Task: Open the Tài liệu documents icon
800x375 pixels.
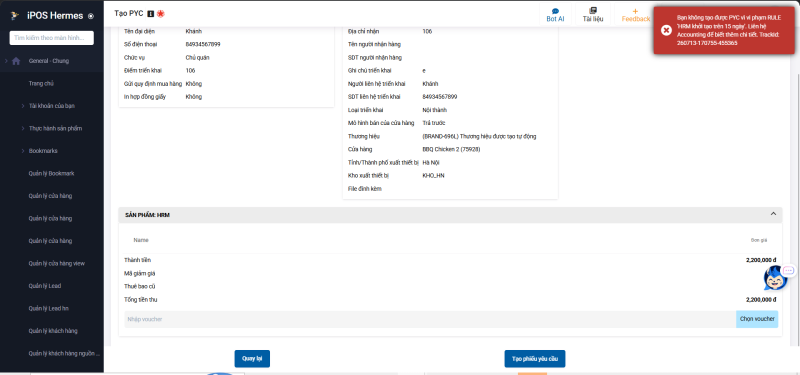Action: [x=592, y=11]
